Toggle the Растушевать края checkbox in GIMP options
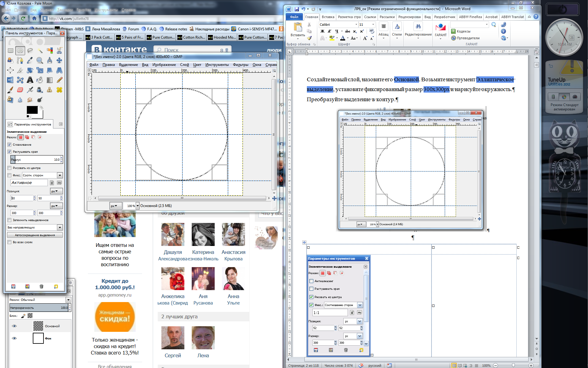 (9, 151)
